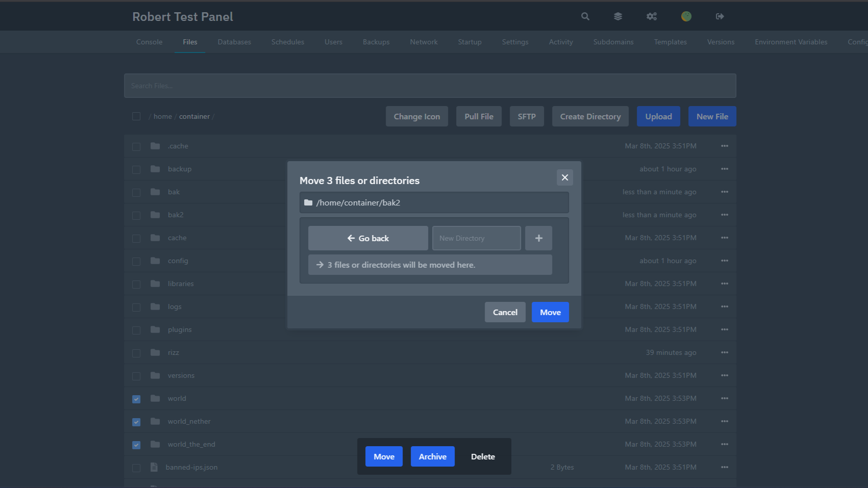Click the New Directory input field
Viewport: 868px width, 488px height.
click(x=476, y=238)
